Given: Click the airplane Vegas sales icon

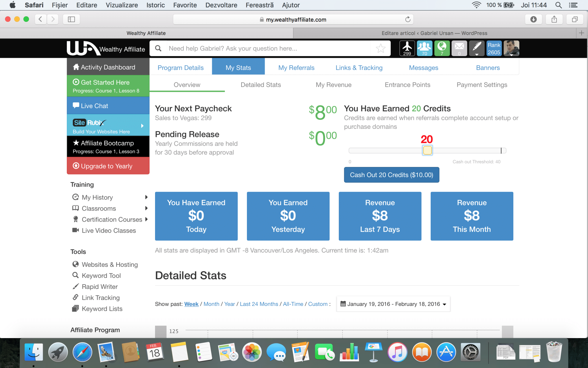Looking at the screenshot, I should (x=407, y=48).
